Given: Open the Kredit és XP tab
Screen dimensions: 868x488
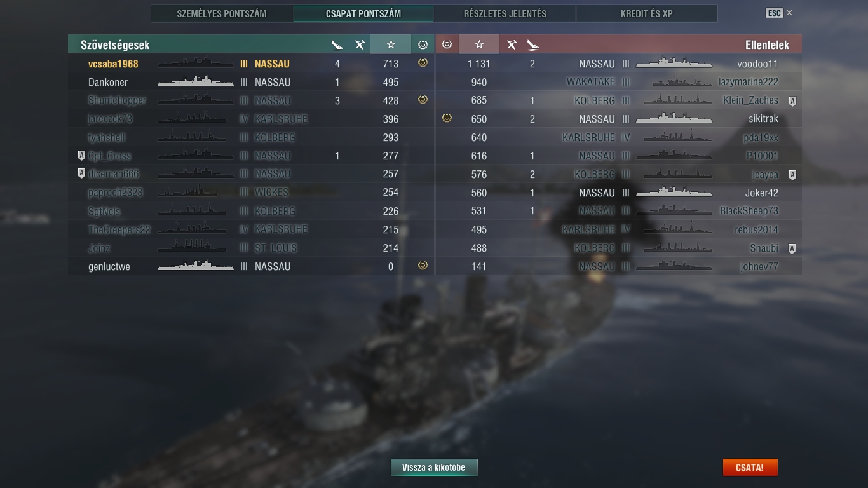Looking at the screenshot, I should pyautogui.click(x=647, y=13).
